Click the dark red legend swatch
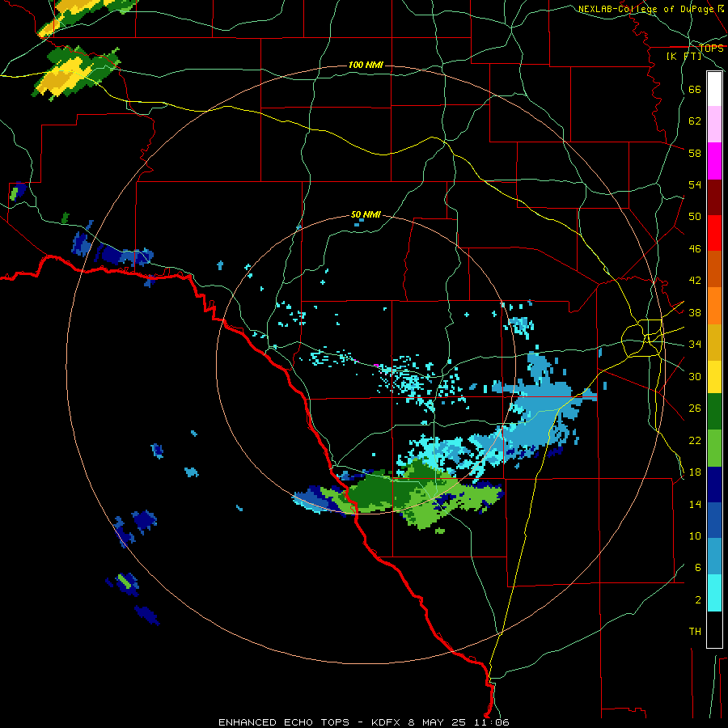 click(714, 197)
